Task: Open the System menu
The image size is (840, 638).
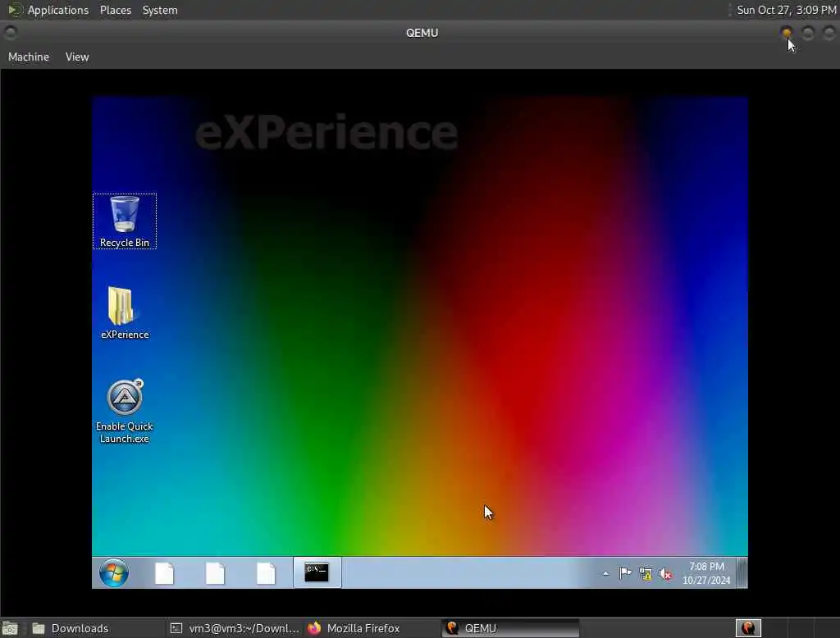Action: click(160, 10)
